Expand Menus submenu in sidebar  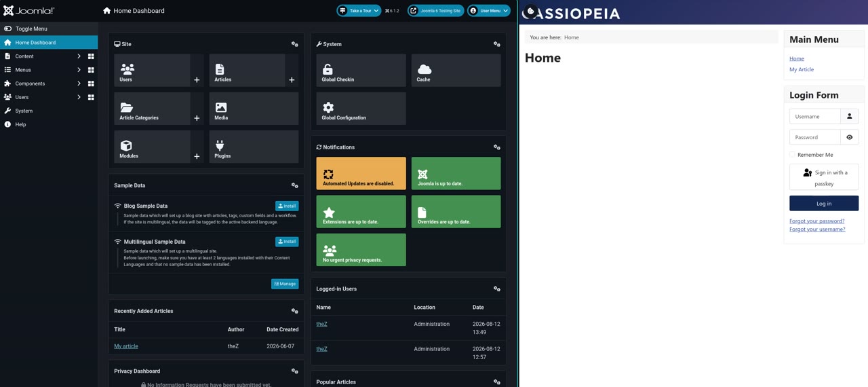tap(79, 70)
